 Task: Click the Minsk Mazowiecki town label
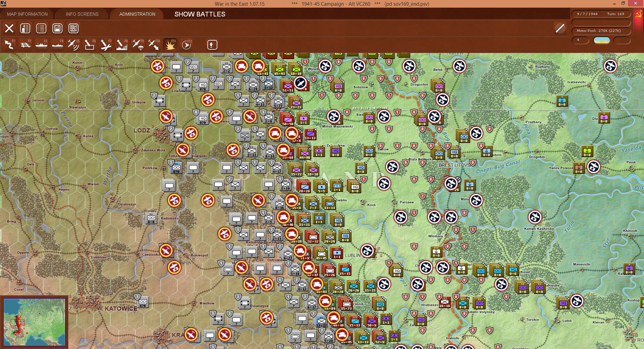coord(337,127)
